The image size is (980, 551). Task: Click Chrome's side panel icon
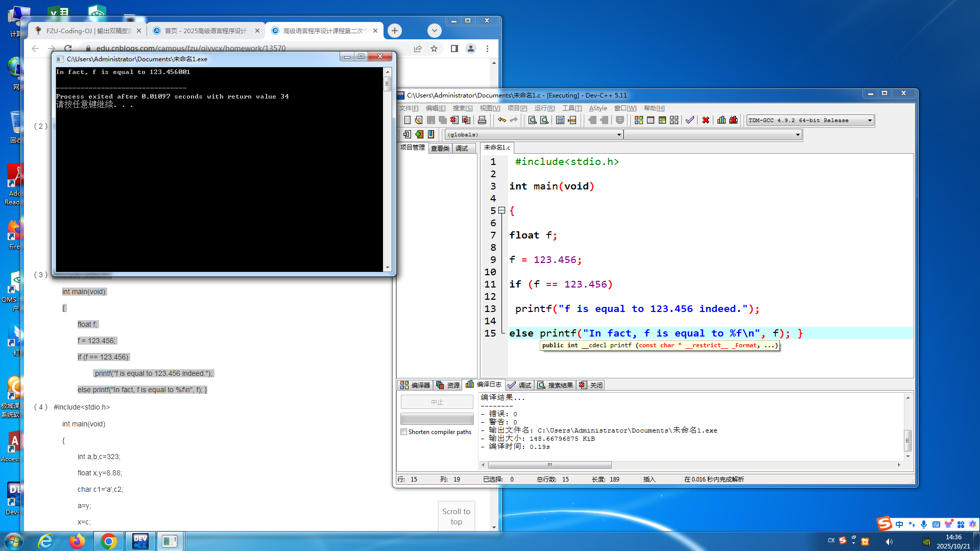(454, 49)
